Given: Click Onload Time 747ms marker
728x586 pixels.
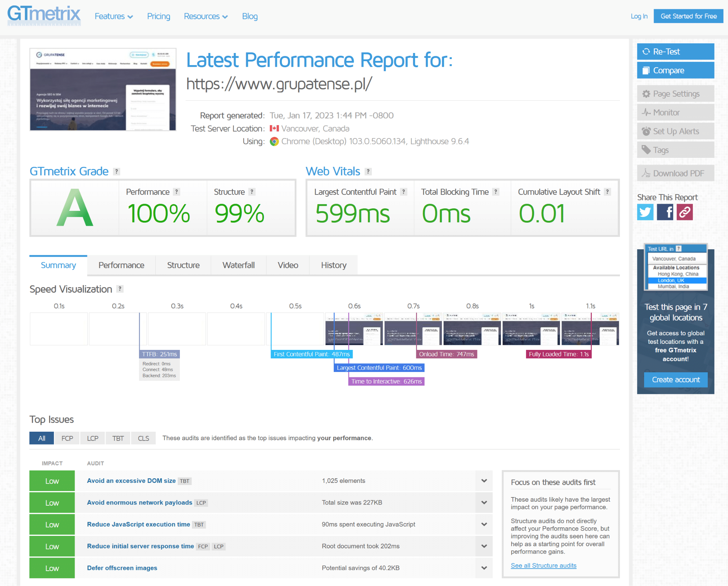Looking at the screenshot, I should pos(446,354).
